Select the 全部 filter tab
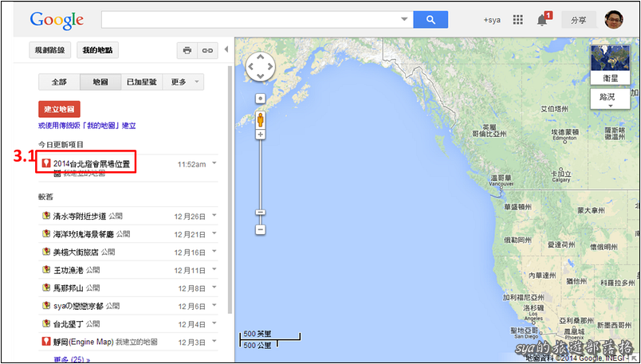 click(59, 82)
